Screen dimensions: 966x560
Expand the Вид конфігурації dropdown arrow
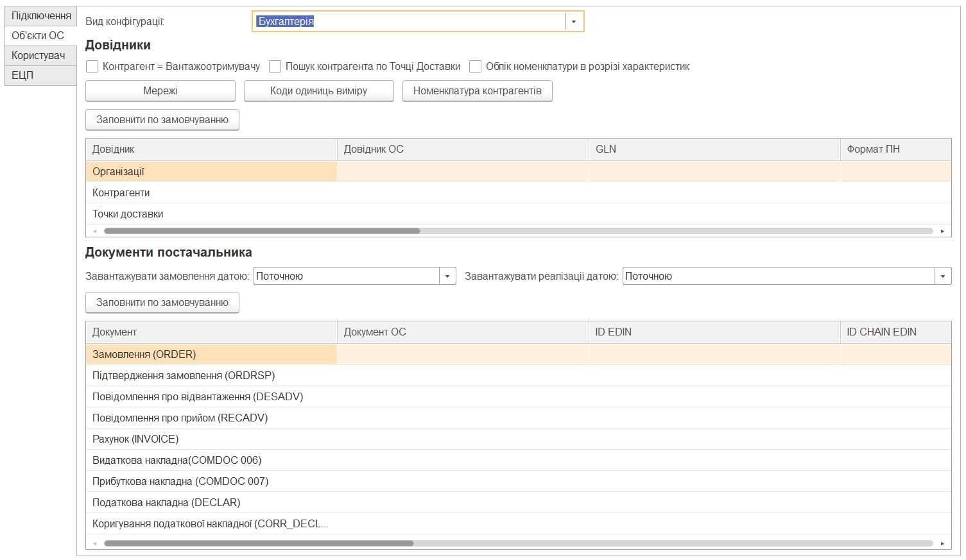click(574, 21)
